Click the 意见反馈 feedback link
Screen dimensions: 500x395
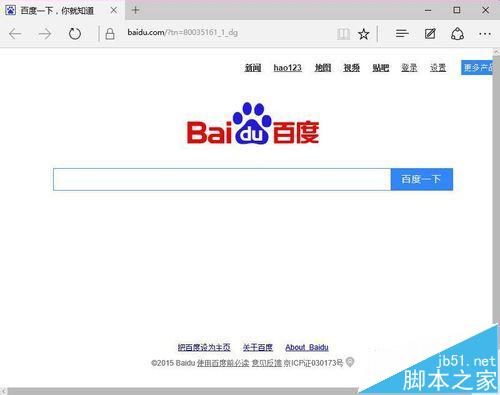(267, 363)
